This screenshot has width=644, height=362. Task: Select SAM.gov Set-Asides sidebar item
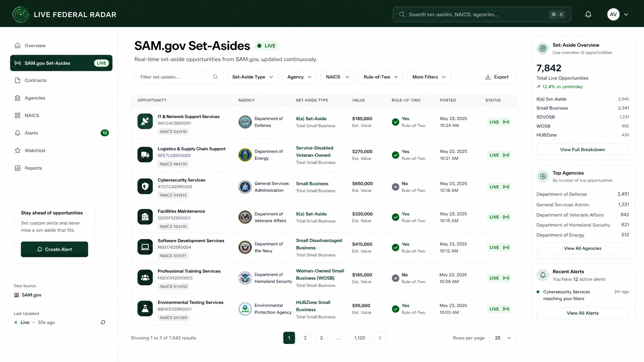(x=61, y=63)
